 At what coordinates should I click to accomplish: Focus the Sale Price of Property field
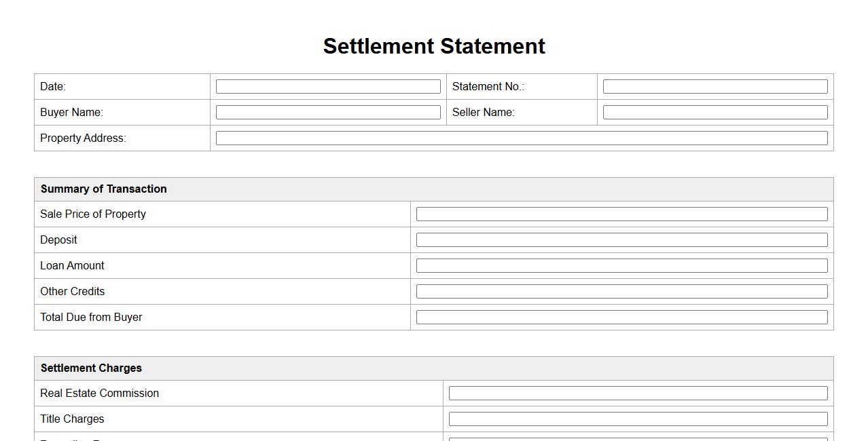click(x=621, y=214)
